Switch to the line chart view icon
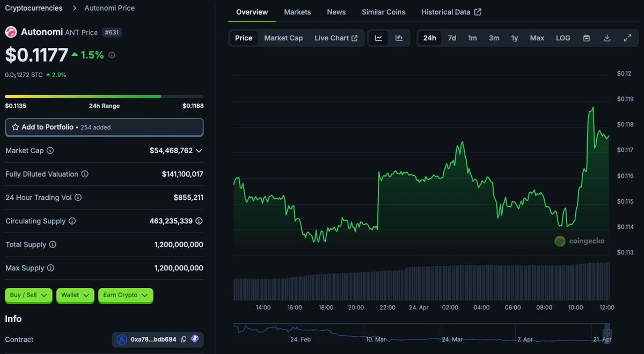Screen dimensions: 644x354 pyautogui.click(x=378, y=38)
